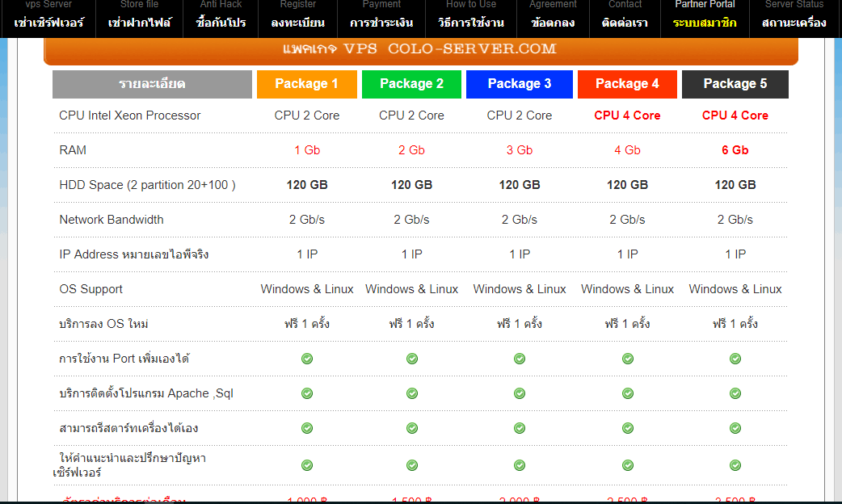
Task: Click the server advice checkmark for Package 1
Action: 307,465
